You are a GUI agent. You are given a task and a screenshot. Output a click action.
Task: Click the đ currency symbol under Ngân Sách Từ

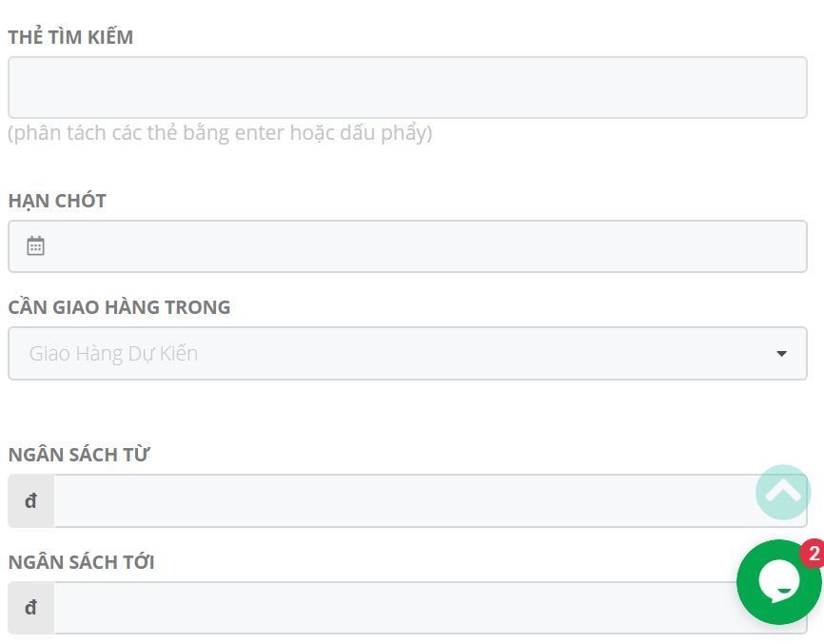coord(31,500)
